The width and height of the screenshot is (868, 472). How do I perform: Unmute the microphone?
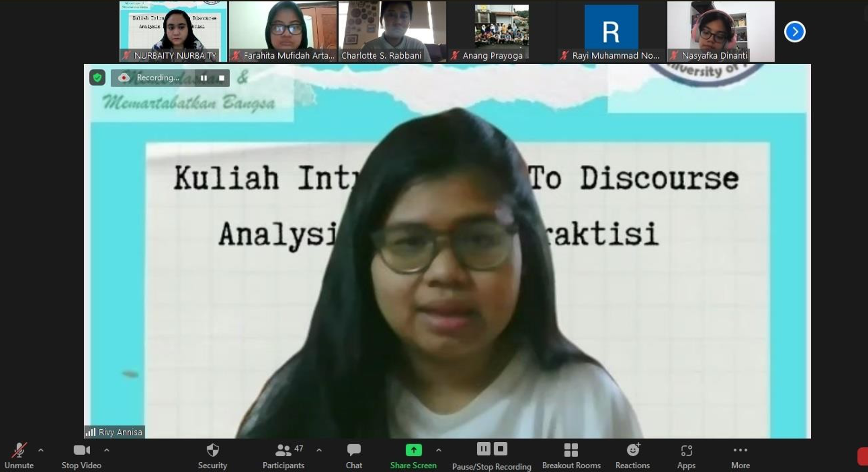[x=19, y=456]
